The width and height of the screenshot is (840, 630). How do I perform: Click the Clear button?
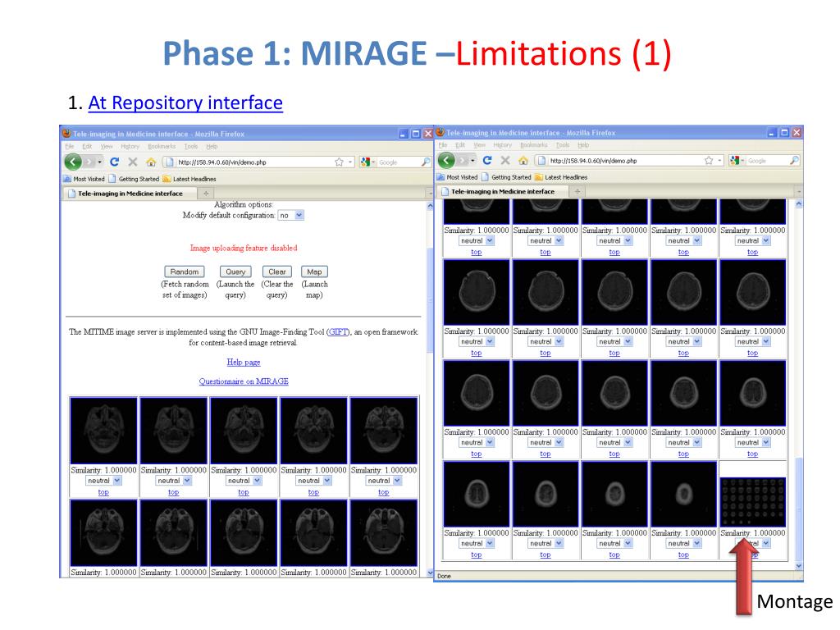[x=277, y=272]
